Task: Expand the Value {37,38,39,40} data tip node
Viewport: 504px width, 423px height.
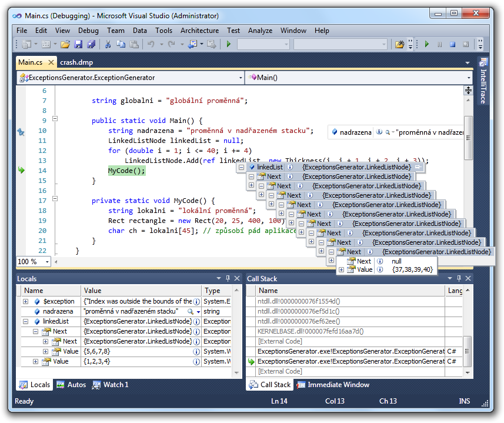Action: pos(341,269)
